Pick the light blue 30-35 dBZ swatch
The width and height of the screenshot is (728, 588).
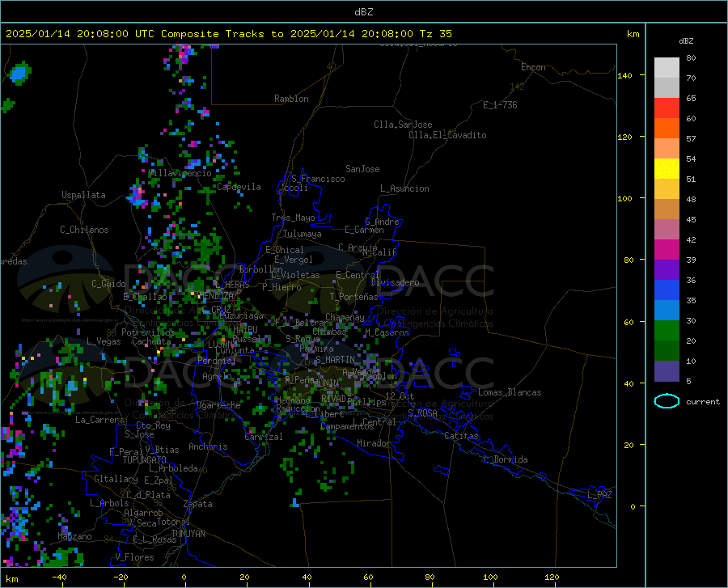(667, 311)
